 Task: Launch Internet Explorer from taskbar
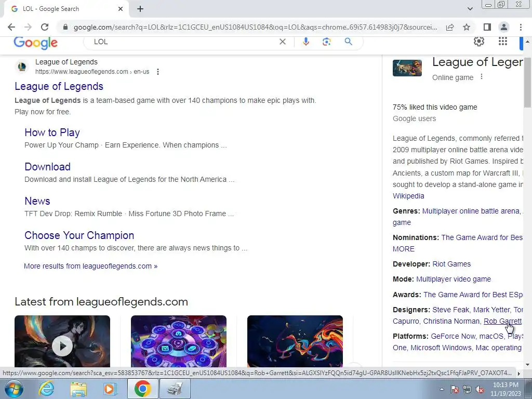[46, 389]
